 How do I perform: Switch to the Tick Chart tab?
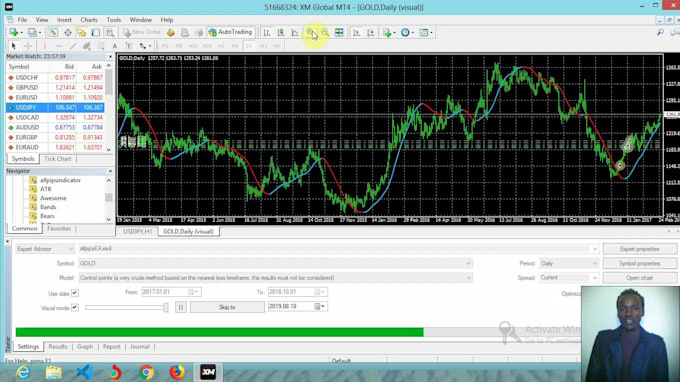point(58,159)
